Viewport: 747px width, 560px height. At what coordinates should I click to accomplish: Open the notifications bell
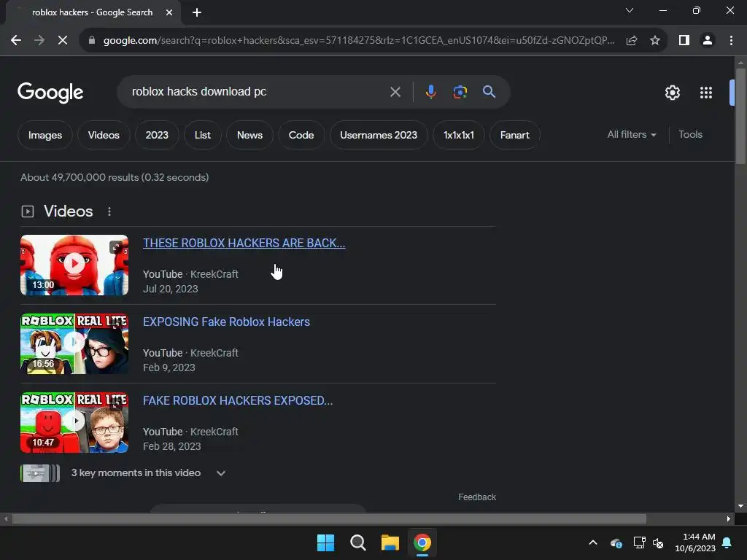(727, 542)
